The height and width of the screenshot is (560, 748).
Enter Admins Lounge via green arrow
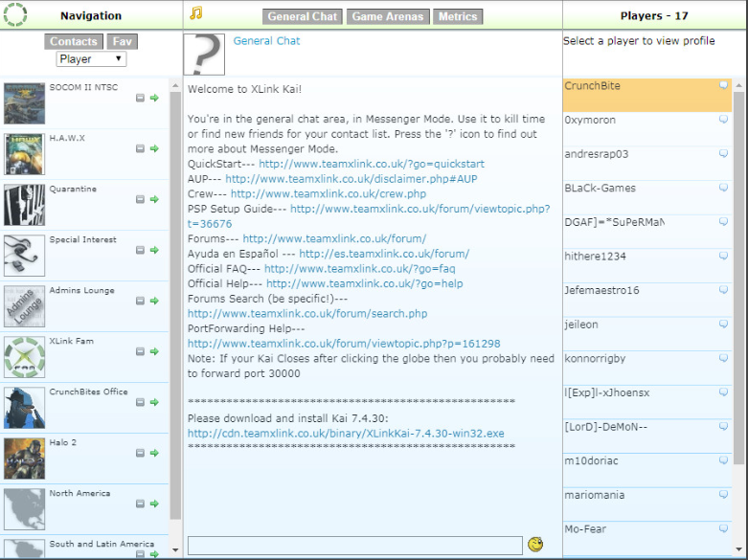[154, 301]
